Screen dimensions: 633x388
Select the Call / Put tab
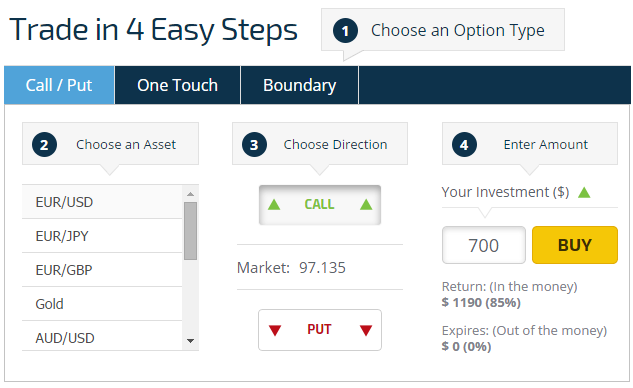(x=59, y=85)
